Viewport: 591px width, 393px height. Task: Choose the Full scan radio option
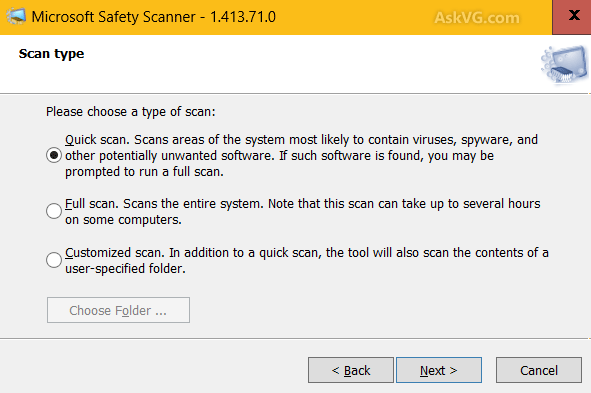(54, 211)
